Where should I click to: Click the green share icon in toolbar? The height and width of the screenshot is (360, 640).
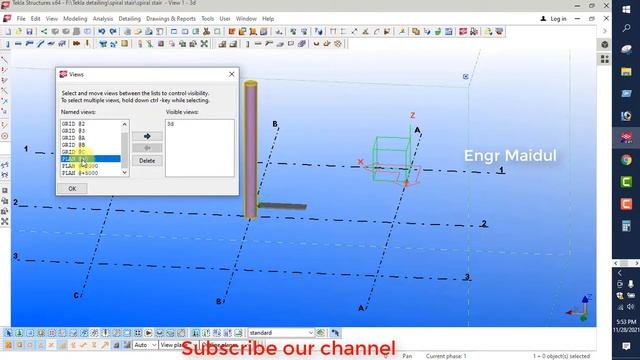tap(44, 31)
